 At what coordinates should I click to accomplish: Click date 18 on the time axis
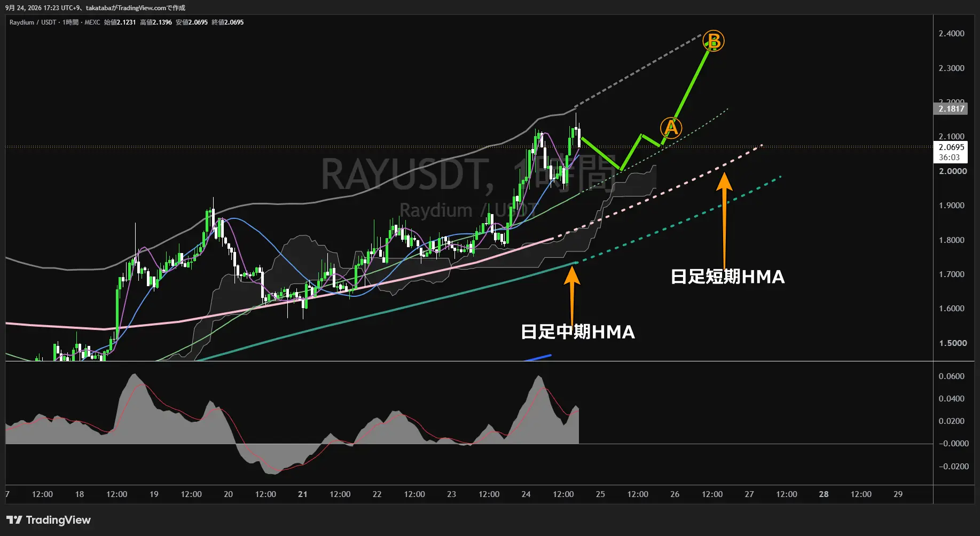(79, 494)
